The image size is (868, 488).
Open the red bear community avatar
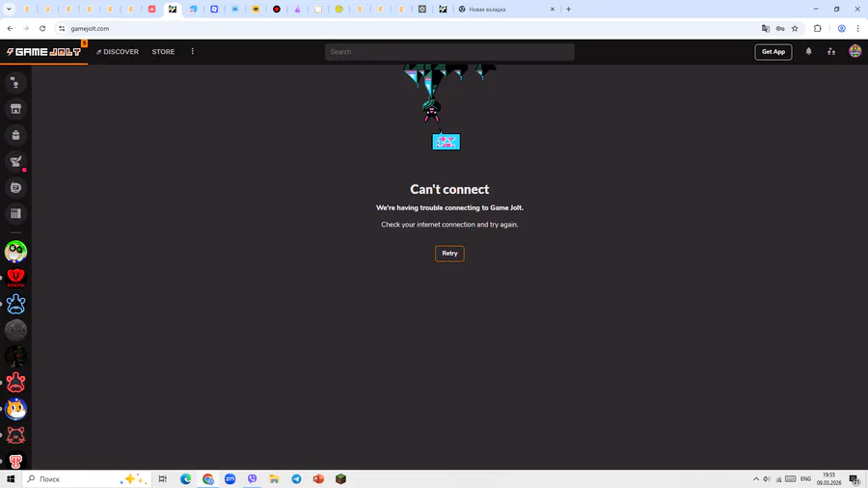pos(15,278)
